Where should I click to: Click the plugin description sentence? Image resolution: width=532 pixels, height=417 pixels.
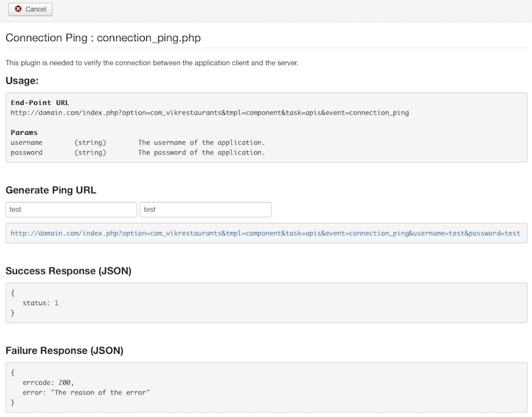click(152, 63)
